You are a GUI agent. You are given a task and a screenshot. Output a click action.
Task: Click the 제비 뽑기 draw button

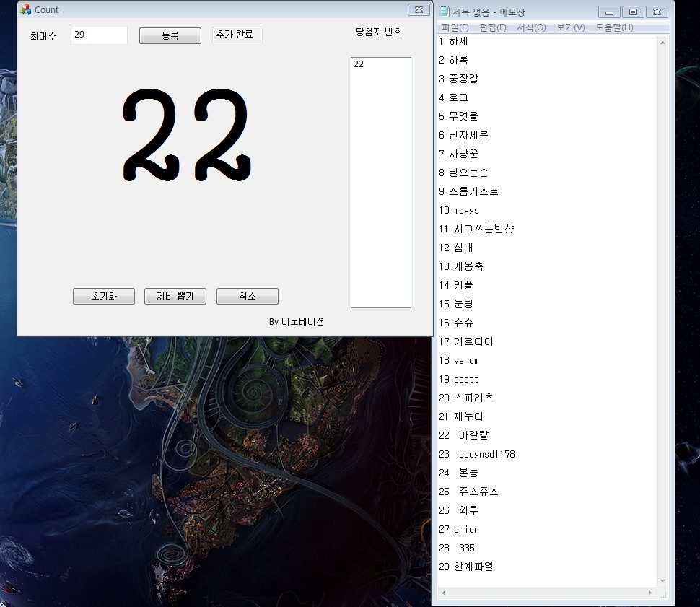click(175, 296)
